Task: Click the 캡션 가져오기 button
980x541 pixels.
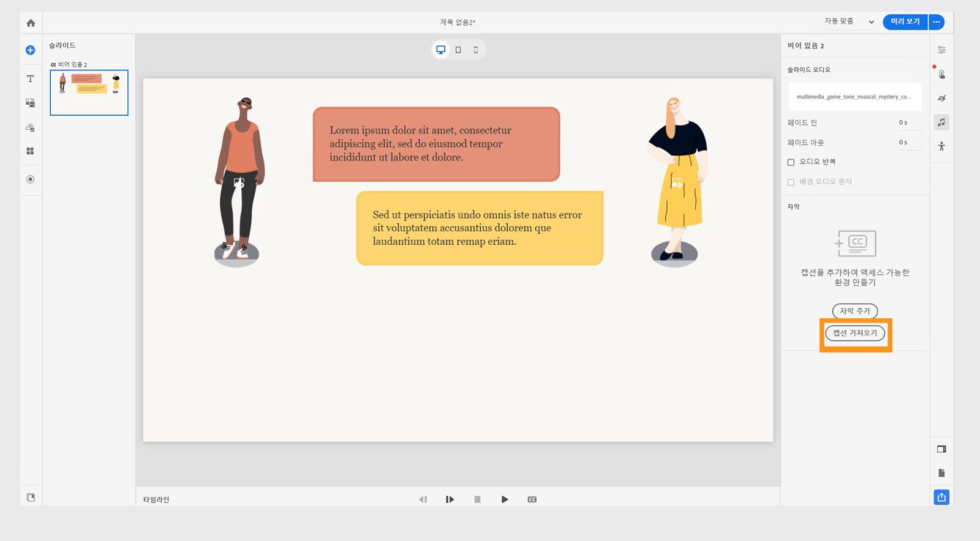Action: [855, 333]
